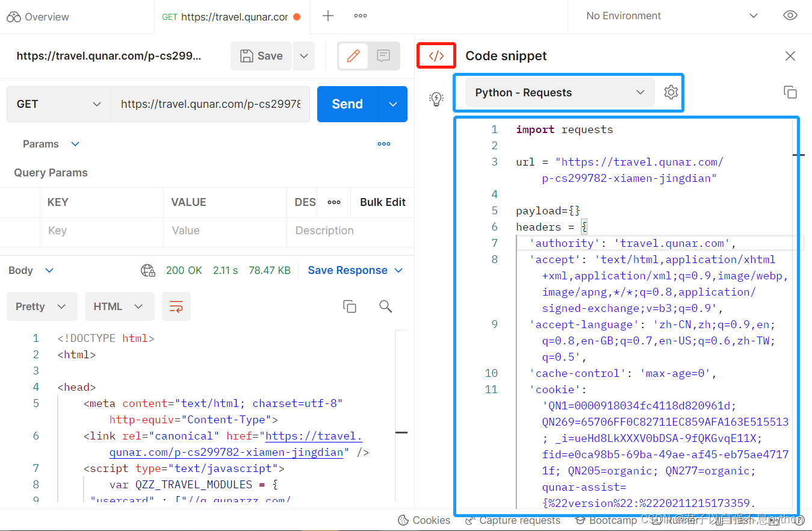
Task: Open the Python - Requests language dropdown
Action: (x=560, y=93)
